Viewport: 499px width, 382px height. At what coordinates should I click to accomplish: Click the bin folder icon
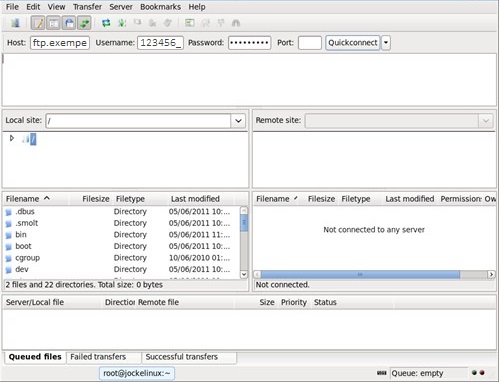pos(9,235)
